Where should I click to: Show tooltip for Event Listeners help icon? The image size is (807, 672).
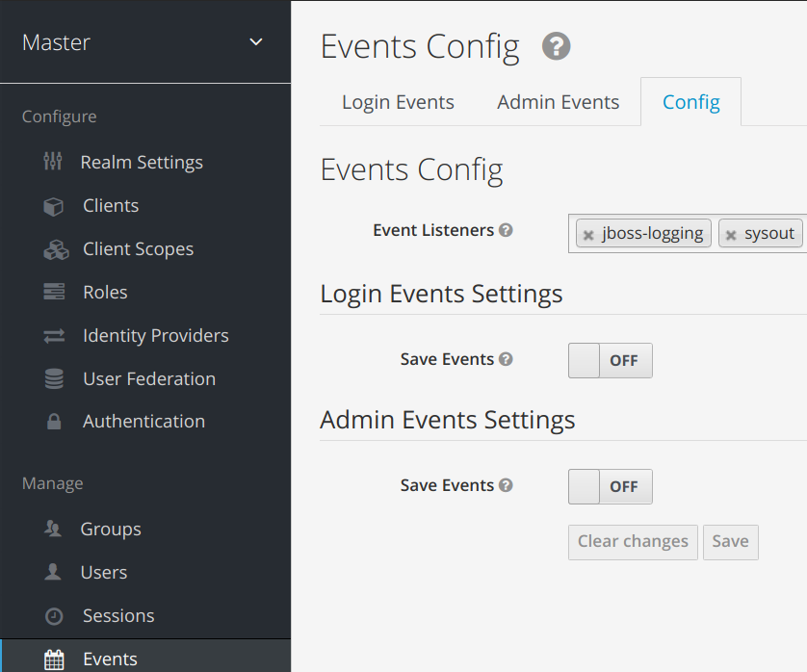[506, 231]
